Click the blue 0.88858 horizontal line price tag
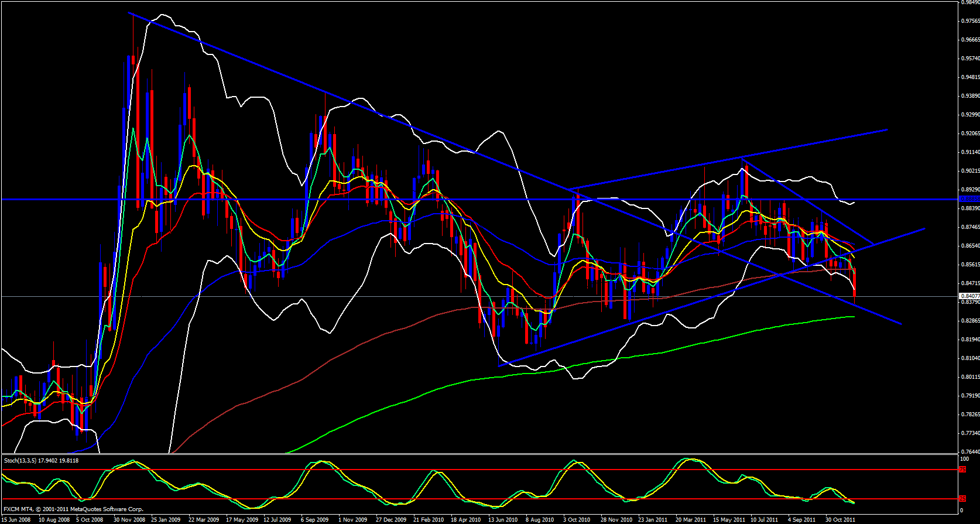Image resolution: width=980 pixels, height=524 pixels. click(x=968, y=199)
